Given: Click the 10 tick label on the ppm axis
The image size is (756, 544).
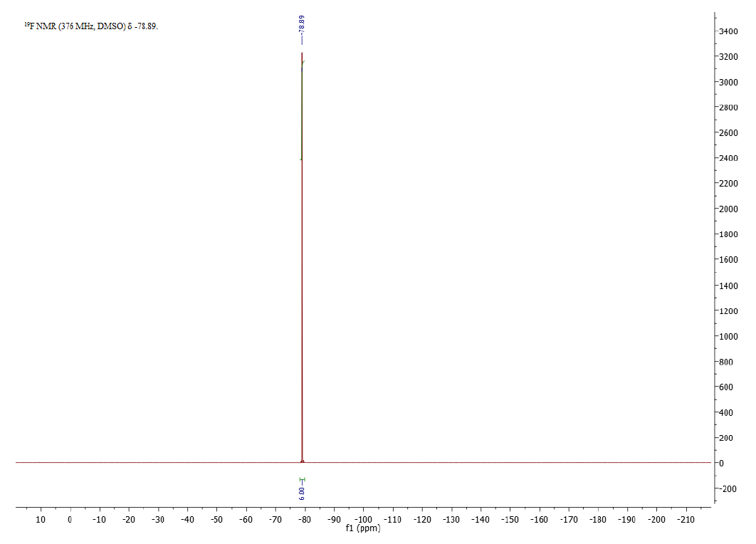Looking at the screenshot, I should click(41, 520).
